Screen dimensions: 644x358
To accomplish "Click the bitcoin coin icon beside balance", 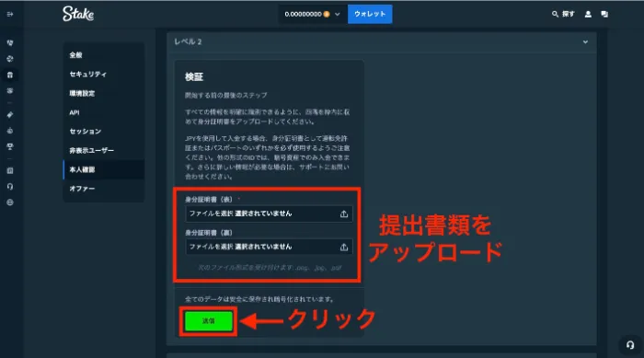I will click(x=327, y=14).
